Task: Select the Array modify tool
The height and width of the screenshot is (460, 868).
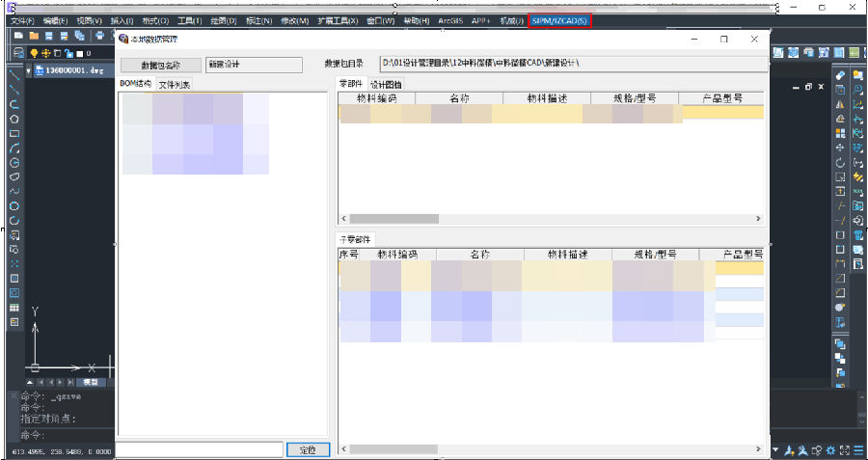Action: 840,133
